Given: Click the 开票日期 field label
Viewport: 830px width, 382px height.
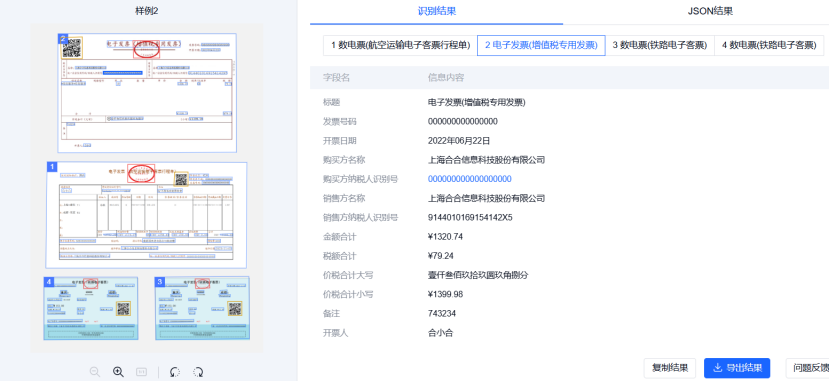Looking at the screenshot, I should (x=340, y=141).
